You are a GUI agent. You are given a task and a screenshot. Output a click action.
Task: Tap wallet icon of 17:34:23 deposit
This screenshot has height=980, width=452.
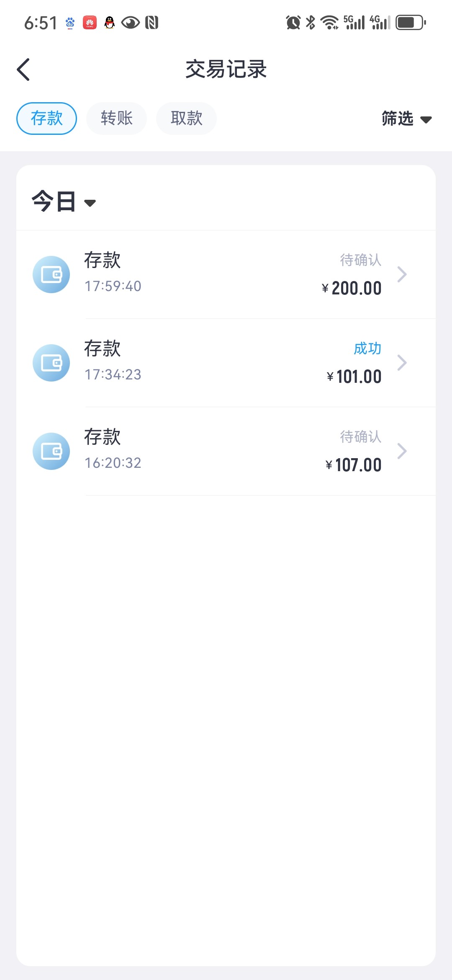click(51, 363)
